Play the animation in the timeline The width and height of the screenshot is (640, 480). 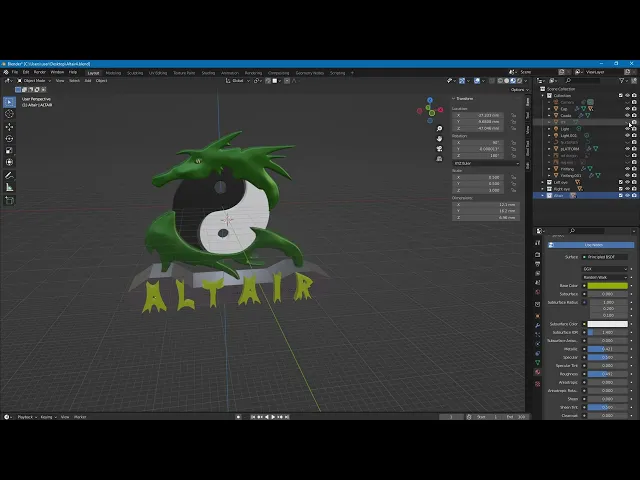click(273, 417)
